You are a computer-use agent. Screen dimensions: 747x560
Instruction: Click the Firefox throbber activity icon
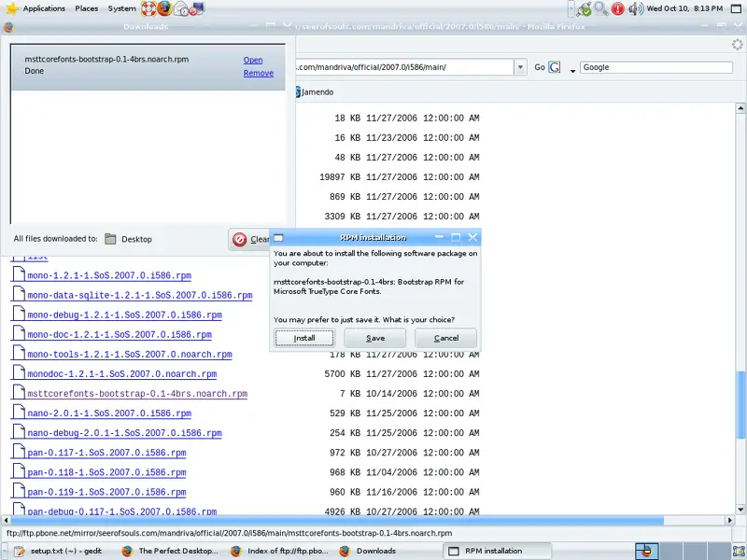coord(737,45)
